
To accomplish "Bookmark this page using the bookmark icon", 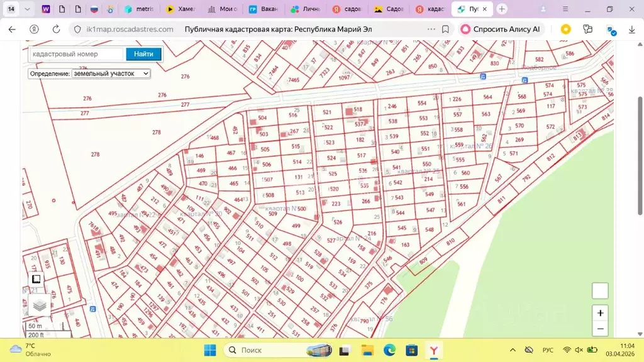I will (x=445, y=29).
